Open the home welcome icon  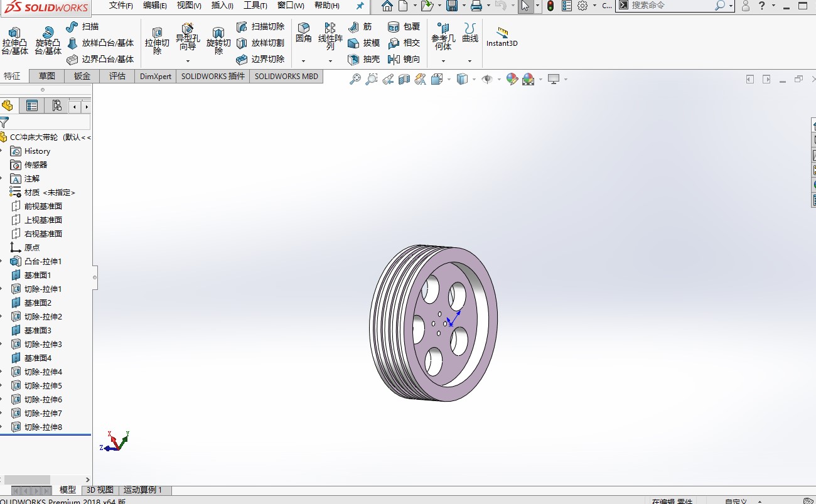tap(387, 6)
